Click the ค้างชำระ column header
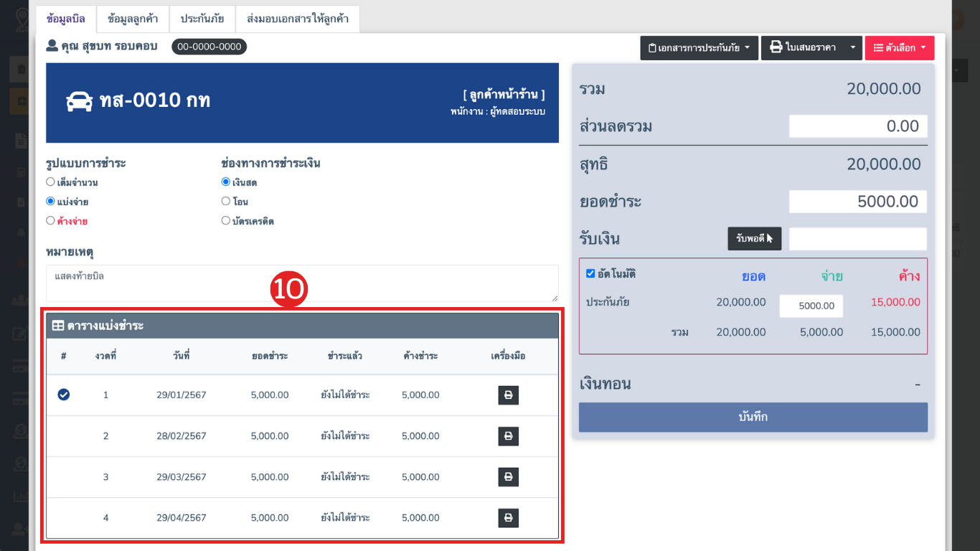This screenshot has height=551, width=980. pyautogui.click(x=420, y=356)
